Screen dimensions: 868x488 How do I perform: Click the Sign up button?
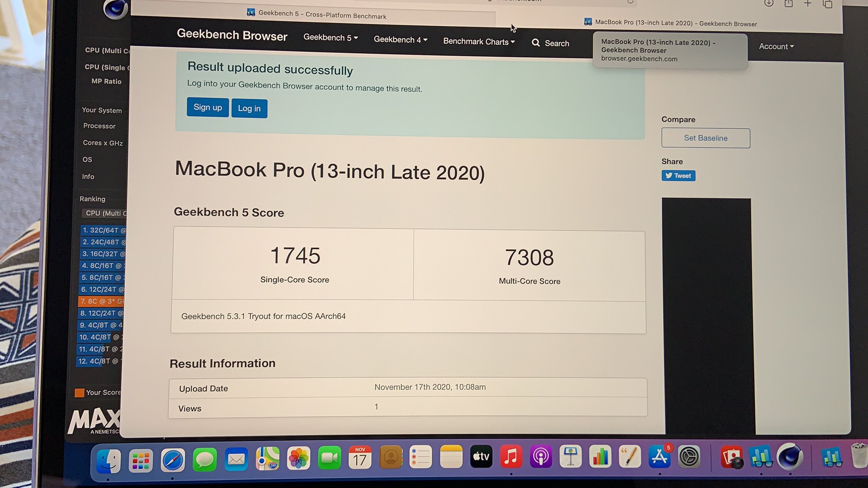click(x=208, y=107)
